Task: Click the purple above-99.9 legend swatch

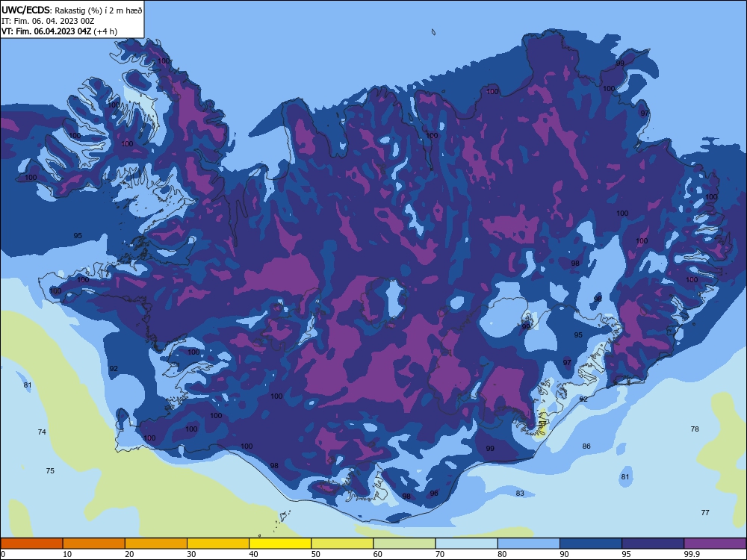Action: tap(715, 544)
